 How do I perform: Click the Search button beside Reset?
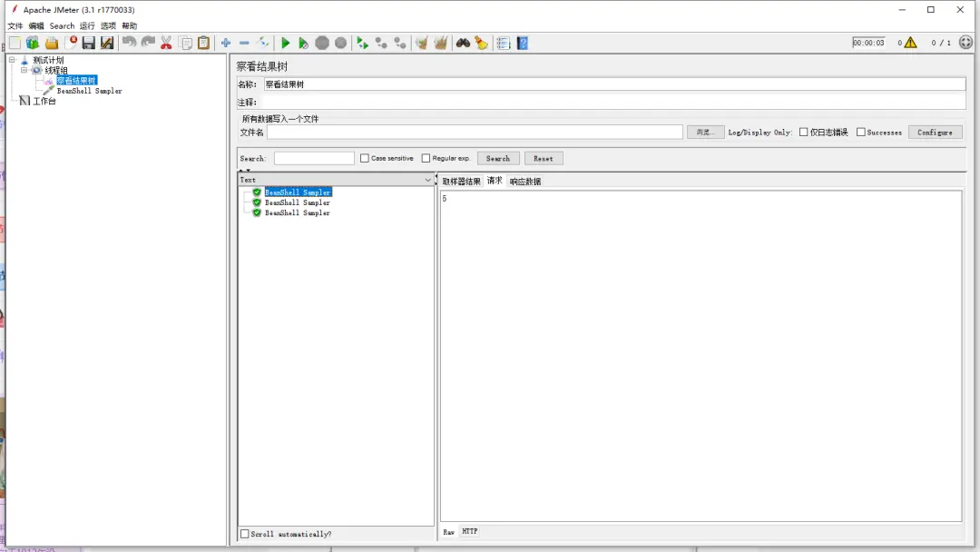(x=498, y=159)
